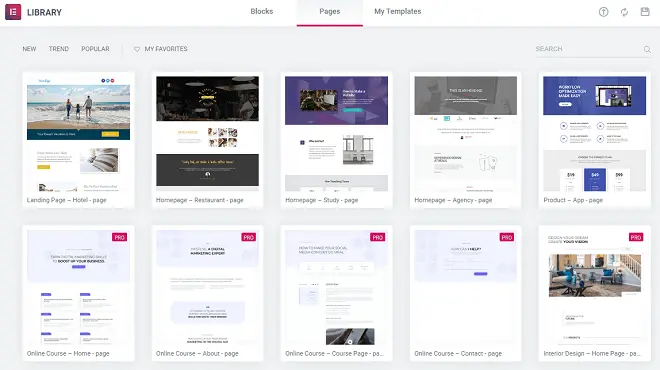Click the My Favorites heart icon

click(137, 49)
